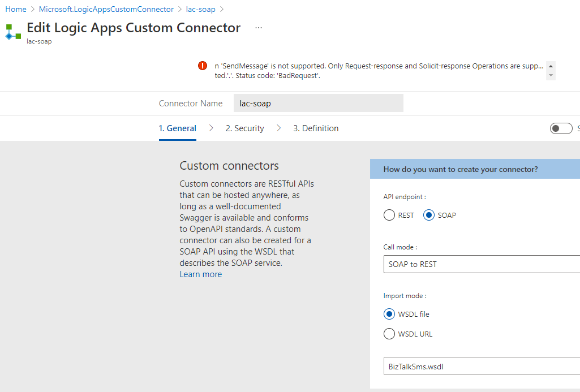
Task: Toggle the switch beside the tabs
Action: (x=561, y=128)
